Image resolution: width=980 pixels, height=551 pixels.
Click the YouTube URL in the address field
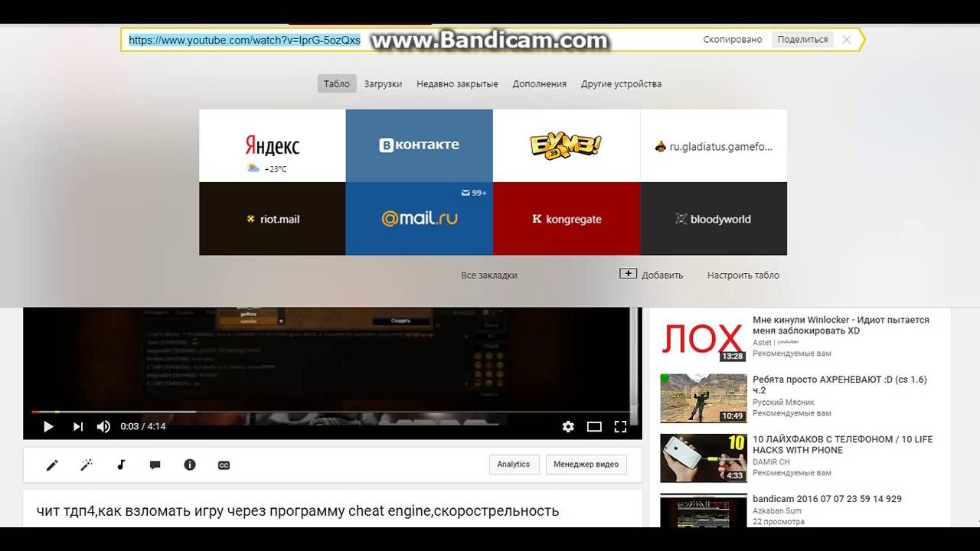click(x=244, y=40)
